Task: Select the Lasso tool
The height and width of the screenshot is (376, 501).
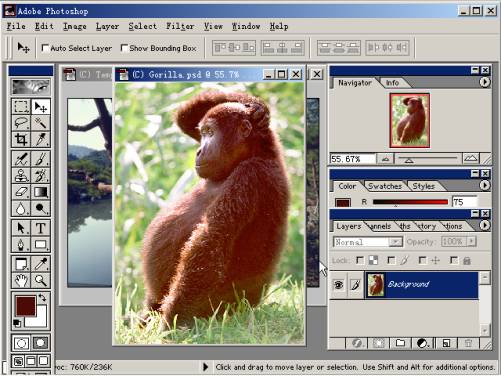Action: (x=21, y=123)
